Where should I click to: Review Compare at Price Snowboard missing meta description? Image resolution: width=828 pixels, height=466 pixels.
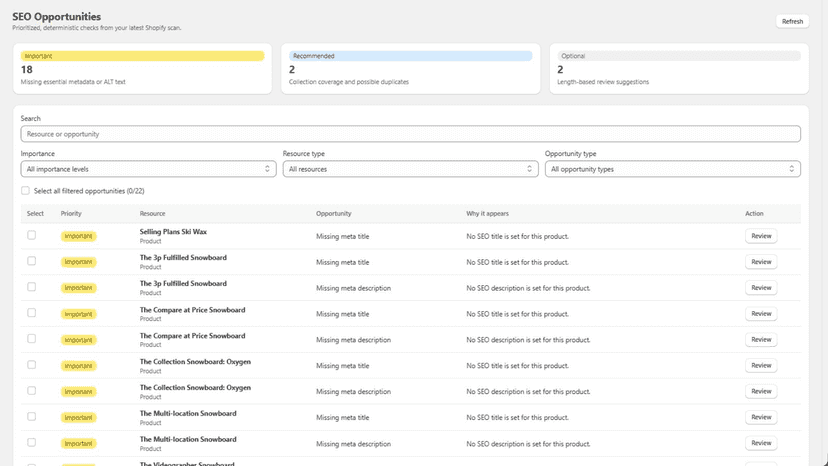pos(761,340)
